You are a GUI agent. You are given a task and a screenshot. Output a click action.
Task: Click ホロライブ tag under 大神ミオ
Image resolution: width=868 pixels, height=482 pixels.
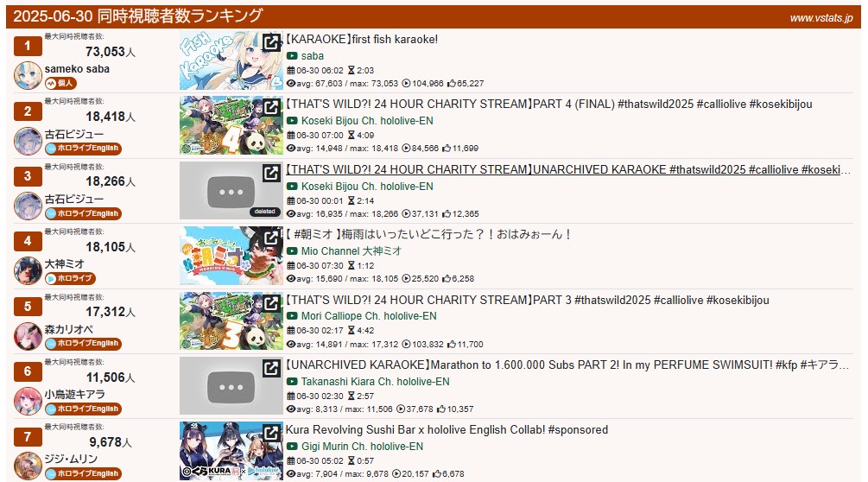[70, 278]
